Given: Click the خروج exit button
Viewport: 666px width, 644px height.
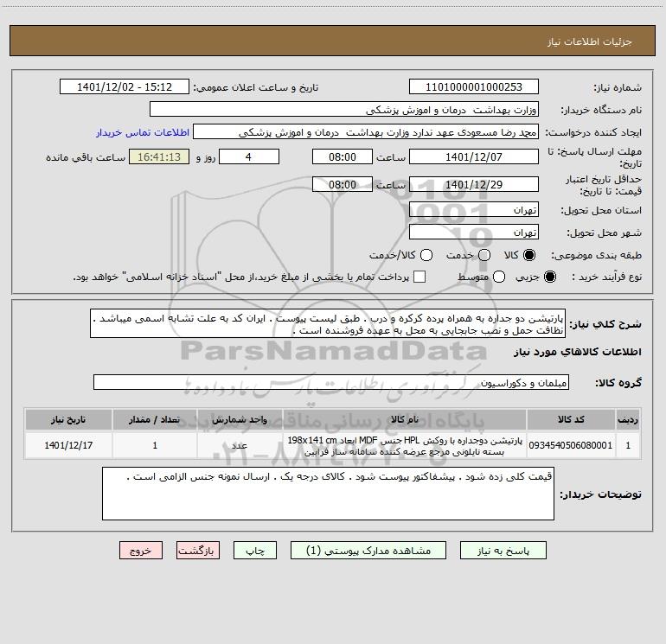Looking at the screenshot, I should [141, 551].
